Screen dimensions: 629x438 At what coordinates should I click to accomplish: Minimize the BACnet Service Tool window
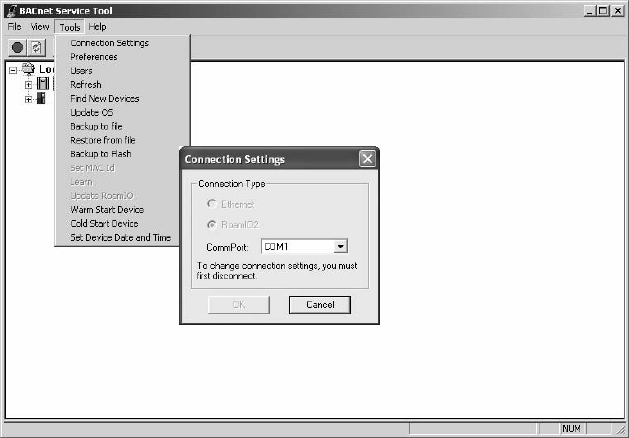(x=589, y=11)
